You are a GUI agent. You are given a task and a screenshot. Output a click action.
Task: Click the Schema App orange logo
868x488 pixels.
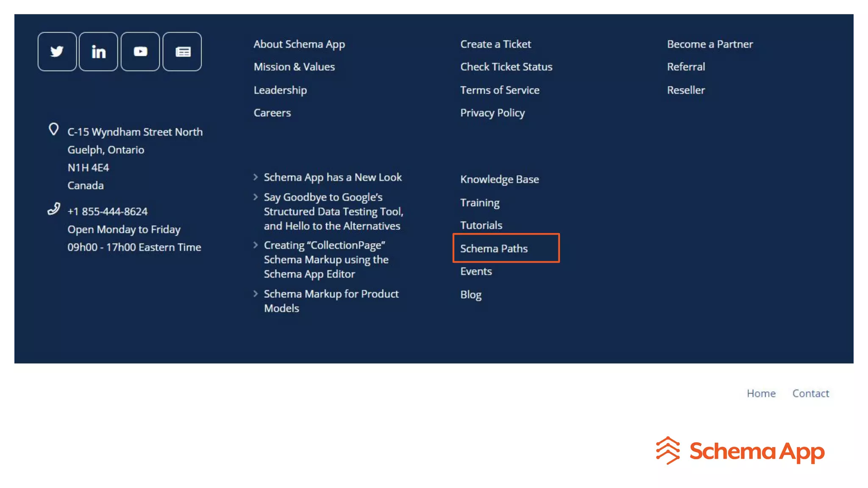740,451
